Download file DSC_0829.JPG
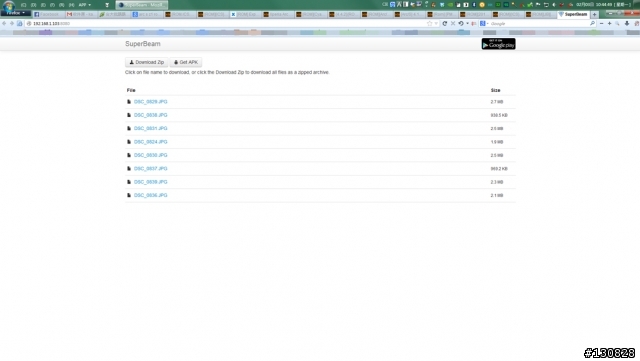This screenshot has width=640, height=361. [x=151, y=102]
